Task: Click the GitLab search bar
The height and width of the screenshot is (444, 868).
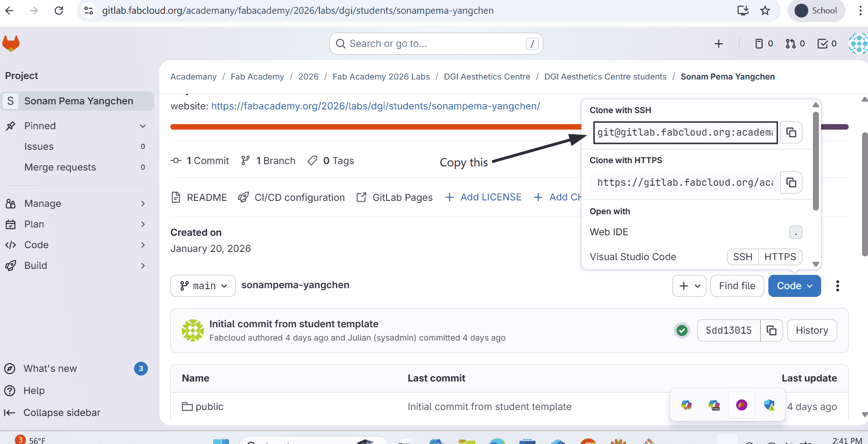Action: tap(435, 43)
